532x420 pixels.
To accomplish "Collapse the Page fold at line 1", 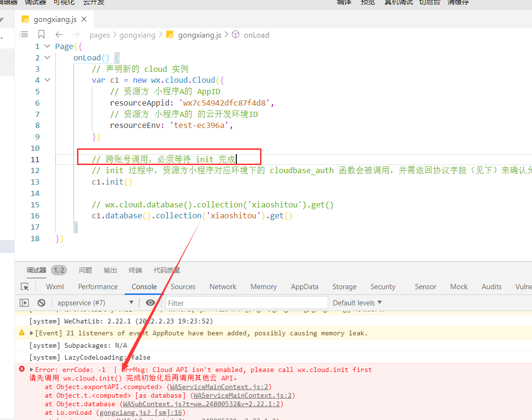I will pyautogui.click(x=48, y=46).
